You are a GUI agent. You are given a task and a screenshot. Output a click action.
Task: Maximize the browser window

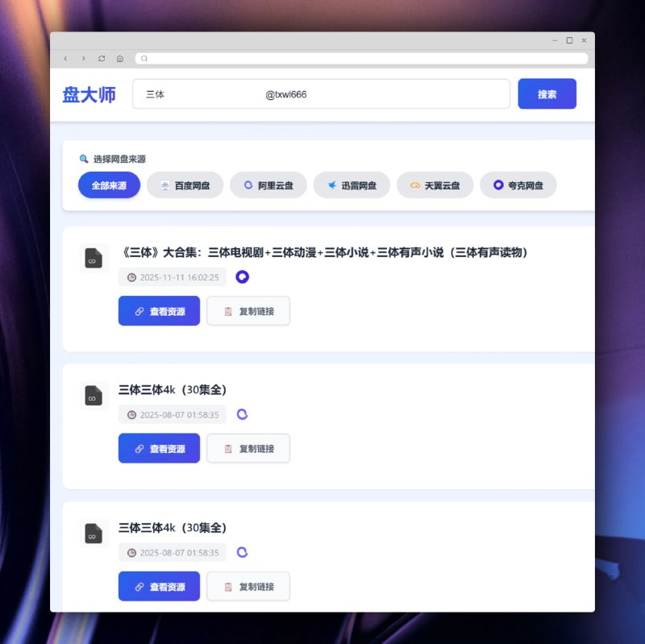(x=570, y=40)
